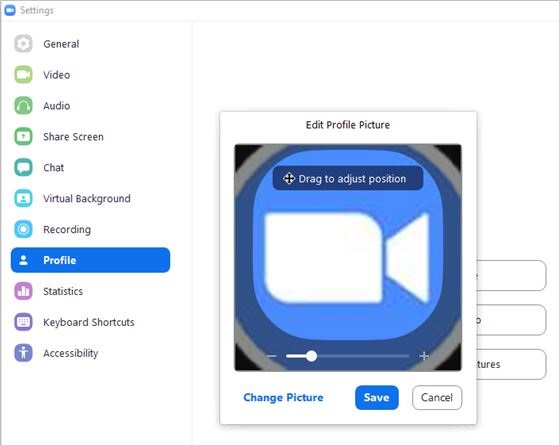The image size is (559, 445).
Task: Open Keyboard Shortcuts settings
Action: pyautogui.click(x=91, y=322)
